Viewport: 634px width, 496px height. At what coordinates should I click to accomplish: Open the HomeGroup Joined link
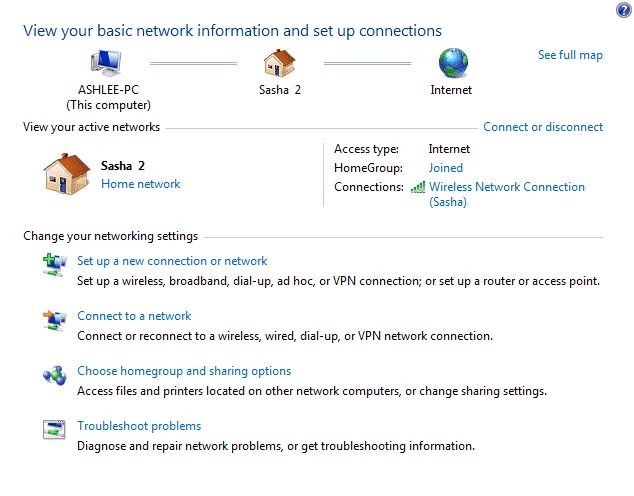pyautogui.click(x=446, y=168)
